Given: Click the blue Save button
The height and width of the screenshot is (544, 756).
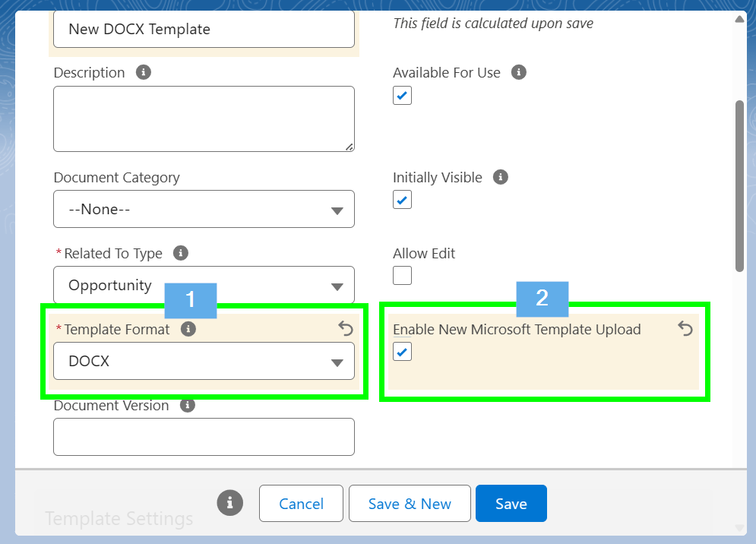Looking at the screenshot, I should pyautogui.click(x=511, y=504).
